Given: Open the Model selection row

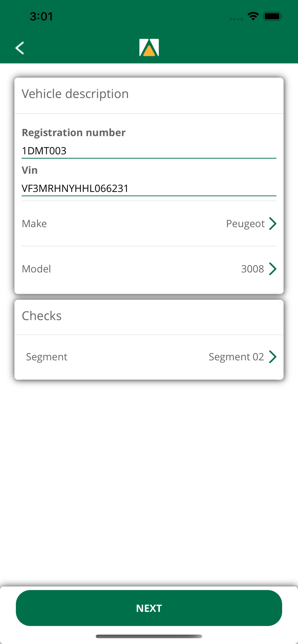Looking at the screenshot, I should pos(149,269).
